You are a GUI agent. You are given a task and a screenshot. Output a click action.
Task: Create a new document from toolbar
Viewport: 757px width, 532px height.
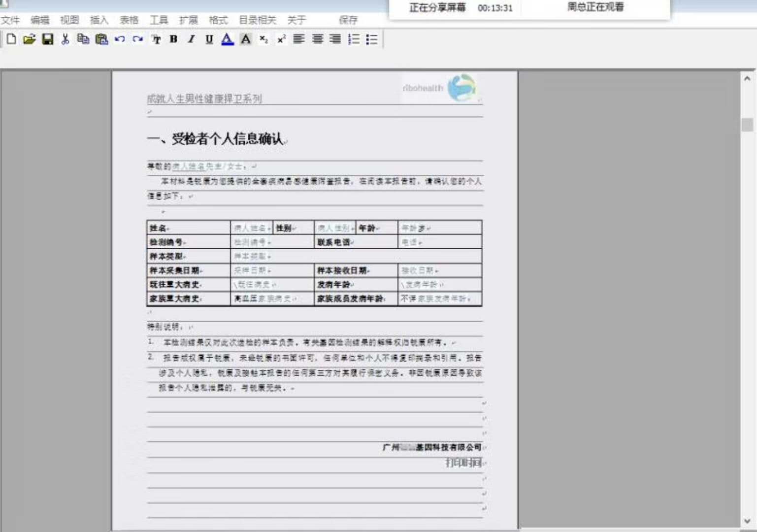11,39
